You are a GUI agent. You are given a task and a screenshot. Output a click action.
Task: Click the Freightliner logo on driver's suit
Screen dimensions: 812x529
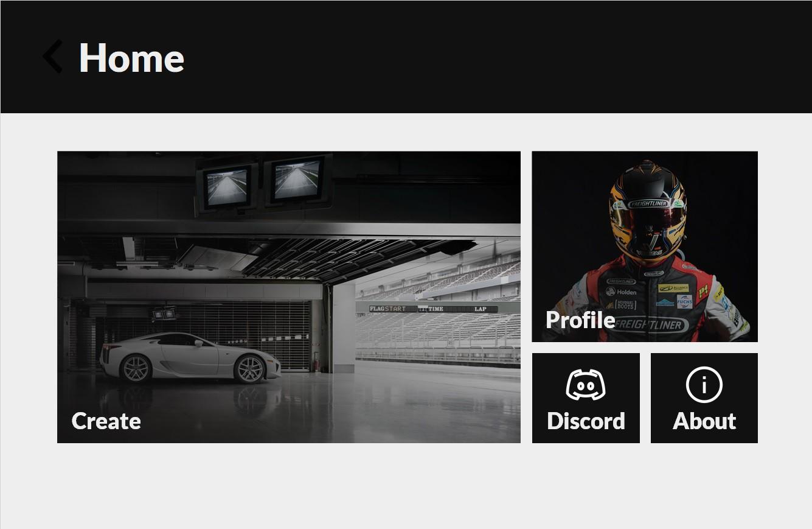[650, 325]
